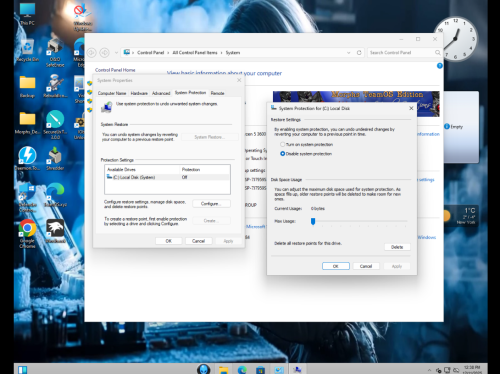This screenshot has width=500, height=374.
Task: Click the Start button on taskbar
Action: [x=23, y=370]
